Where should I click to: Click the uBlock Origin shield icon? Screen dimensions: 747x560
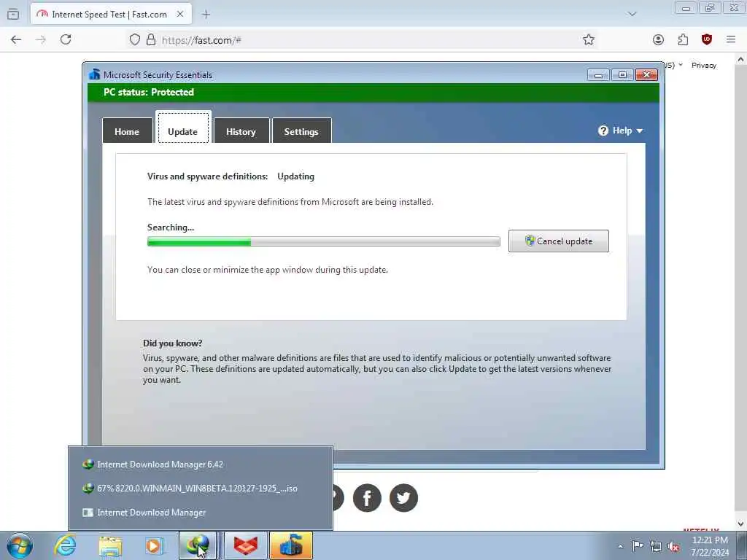707,39
